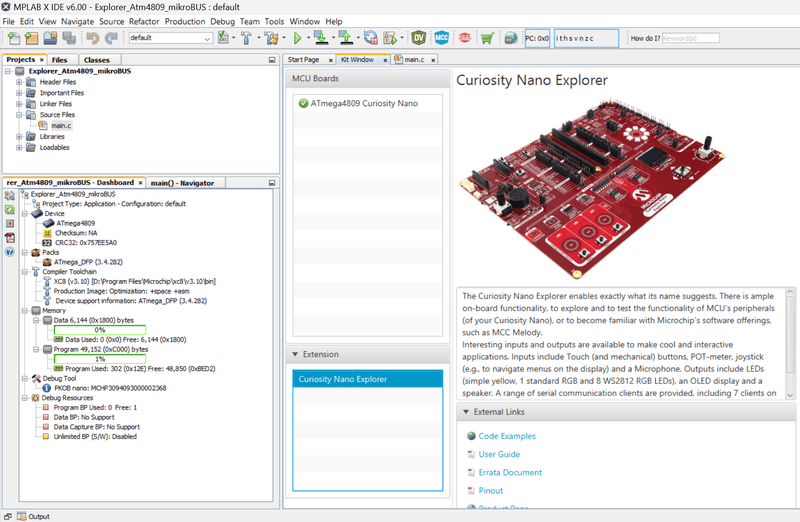Run the project with the green play icon
800x522 pixels.
pyautogui.click(x=297, y=38)
